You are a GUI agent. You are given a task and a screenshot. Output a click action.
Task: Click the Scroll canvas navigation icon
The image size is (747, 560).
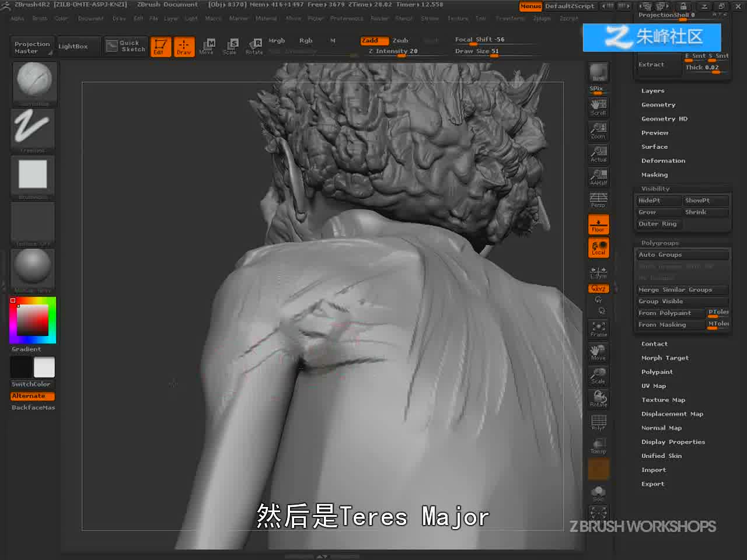(598, 107)
